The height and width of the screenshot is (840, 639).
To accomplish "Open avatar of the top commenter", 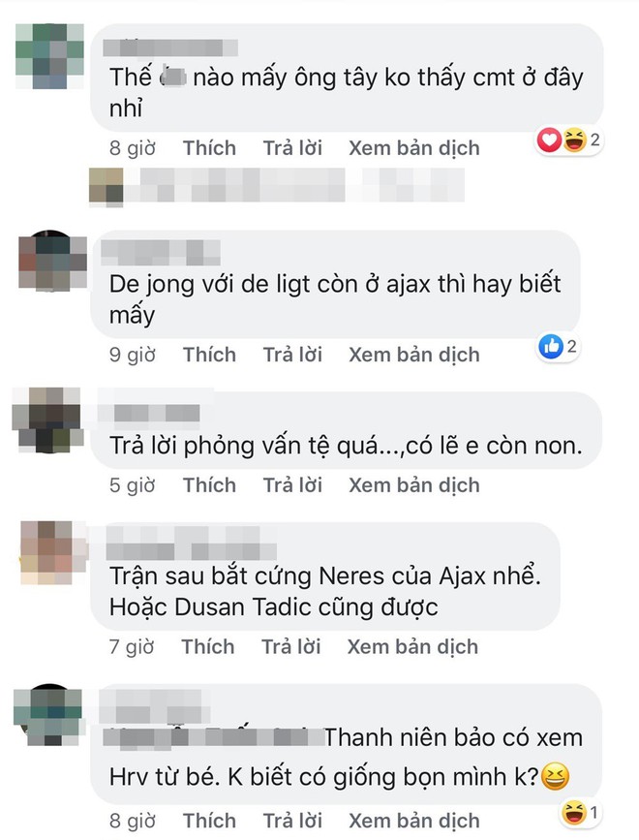I will (49, 56).
